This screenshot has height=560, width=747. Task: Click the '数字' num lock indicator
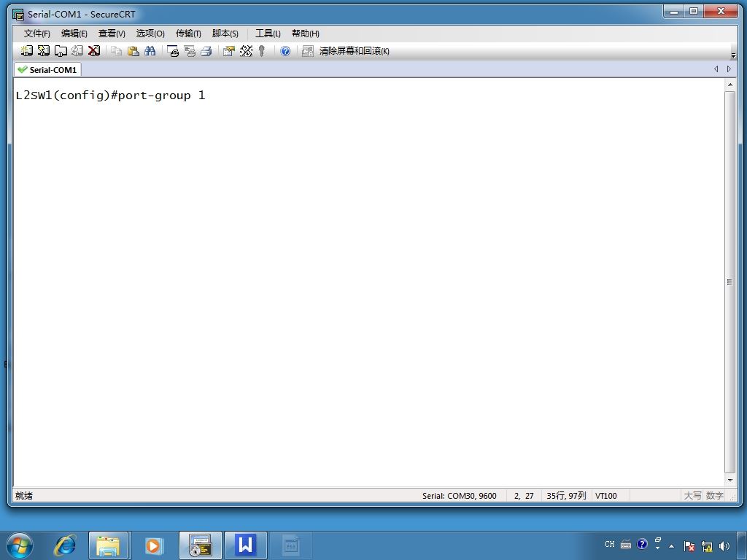click(x=715, y=496)
